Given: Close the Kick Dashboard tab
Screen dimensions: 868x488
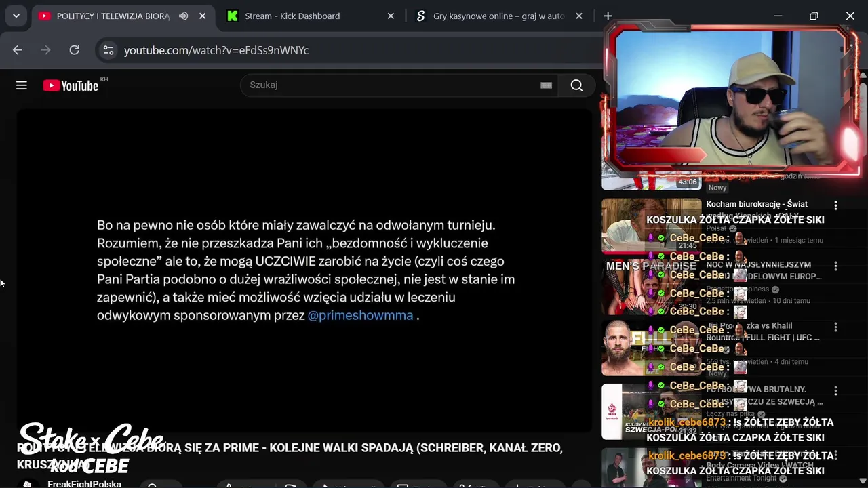Looking at the screenshot, I should [391, 16].
